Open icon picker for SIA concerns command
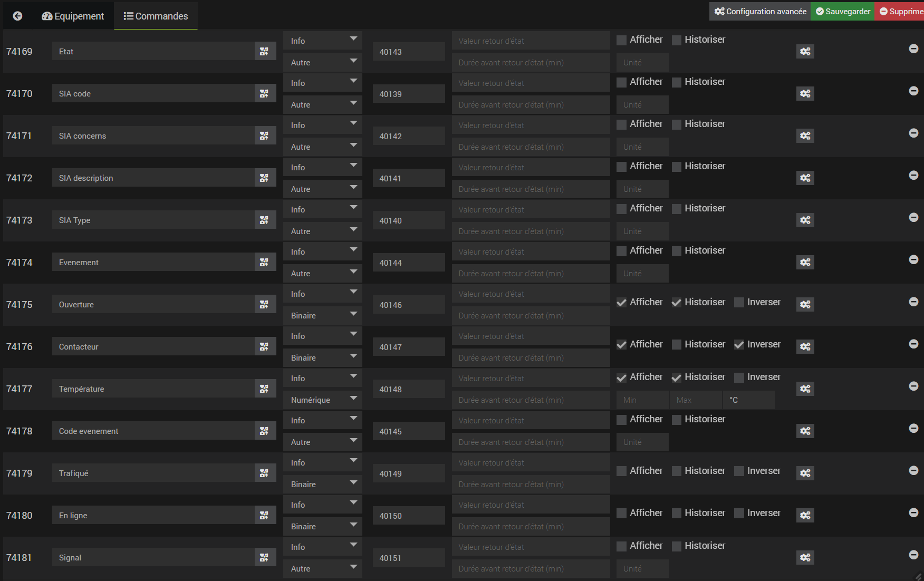This screenshot has width=924, height=581. pyautogui.click(x=265, y=135)
